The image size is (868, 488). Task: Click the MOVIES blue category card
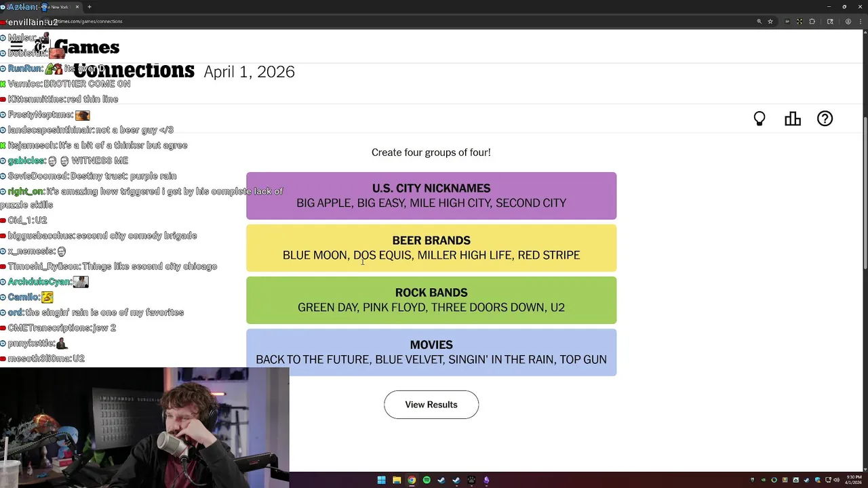431,352
